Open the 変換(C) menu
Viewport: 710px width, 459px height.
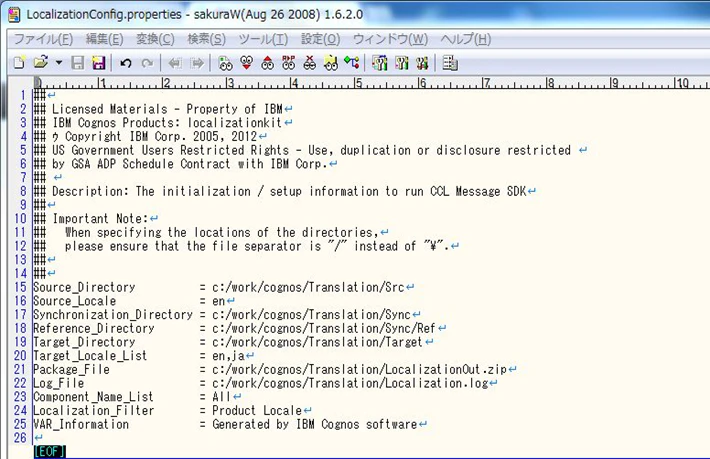pyautogui.click(x=155, y=39)
